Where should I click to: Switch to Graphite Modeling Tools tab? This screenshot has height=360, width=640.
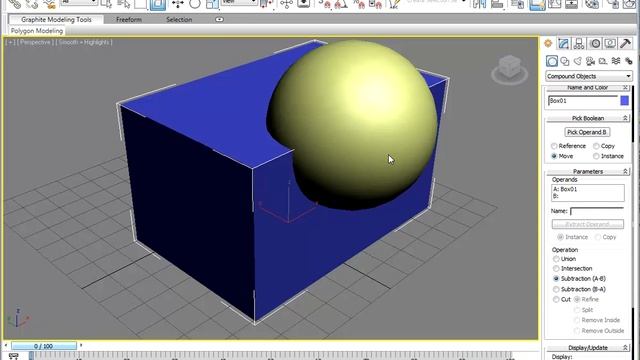pos(56,19)
